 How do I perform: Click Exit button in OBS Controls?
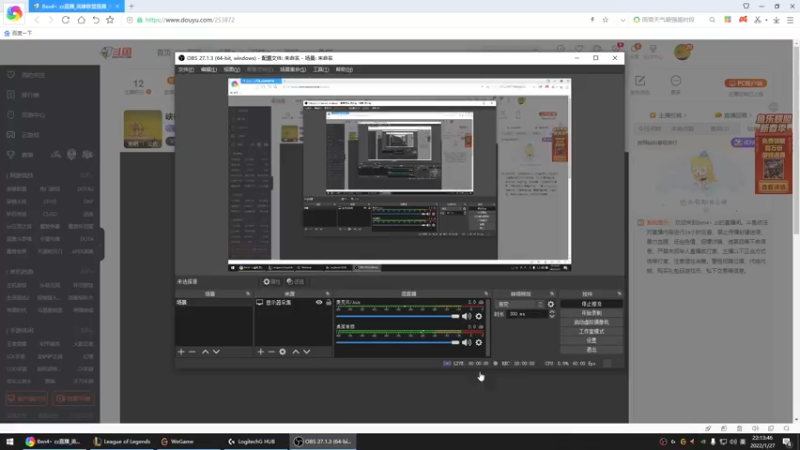pos(591,350)
